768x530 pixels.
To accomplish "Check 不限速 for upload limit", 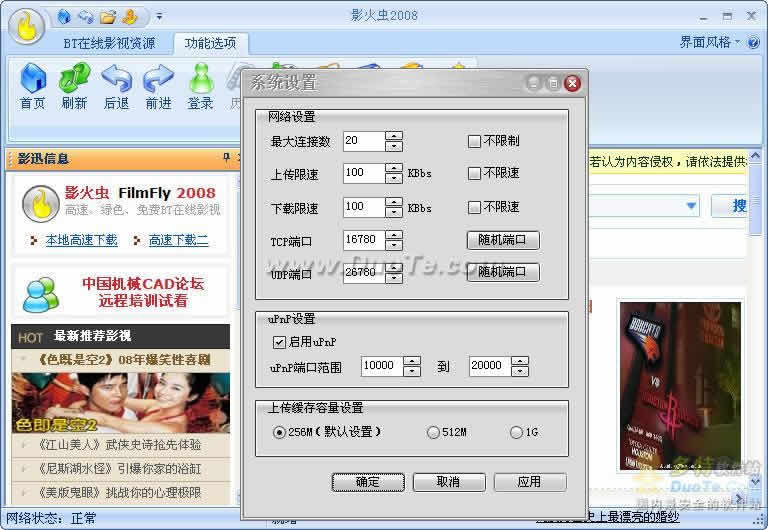I will click(474, 173).
